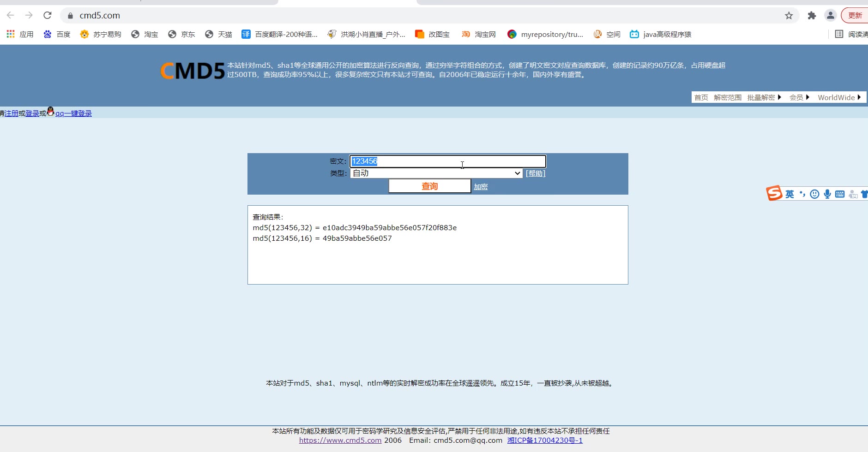
Task: Expand the WorldWide language menu
Action: click(839, 97)
